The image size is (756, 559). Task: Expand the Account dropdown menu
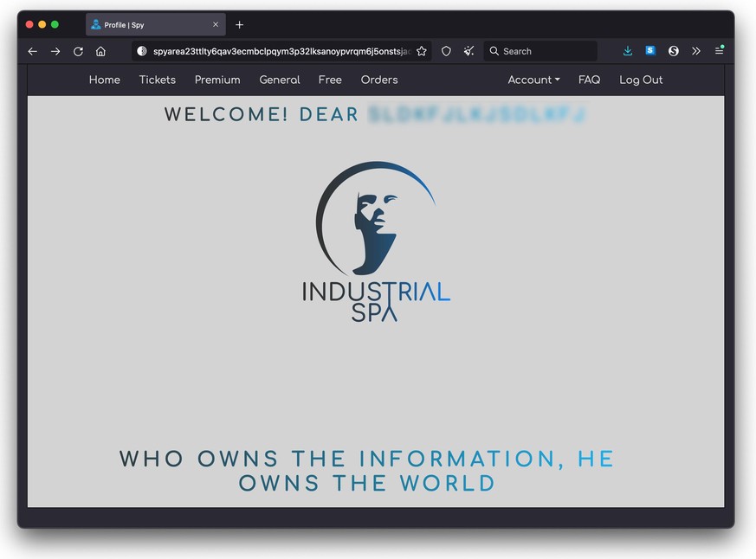tap(533, 80)
